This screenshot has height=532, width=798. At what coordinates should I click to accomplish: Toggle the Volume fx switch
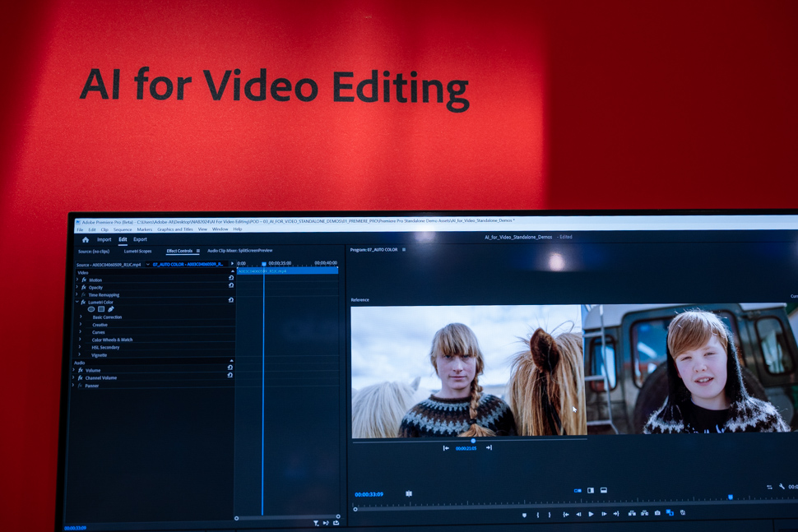[81, 370]
